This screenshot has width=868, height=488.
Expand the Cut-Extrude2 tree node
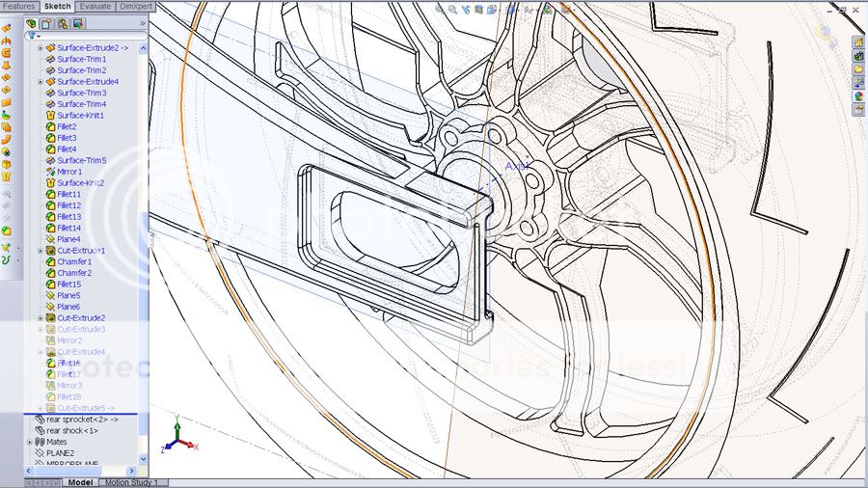pyautogui.click(x=41, y=318)
